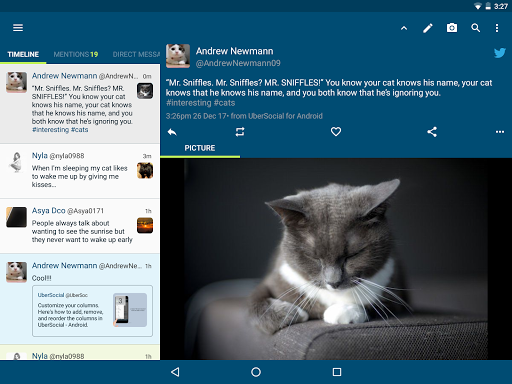This screenshot has width=512, height=384.
Task: Open the hamburger navigation menu
Action: [18, 28]
